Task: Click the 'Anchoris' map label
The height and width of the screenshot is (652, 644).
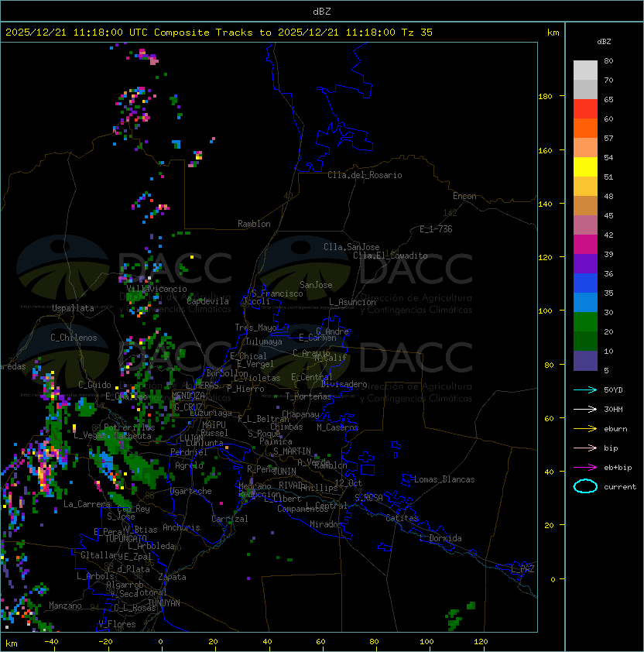Action: (181, 527)
